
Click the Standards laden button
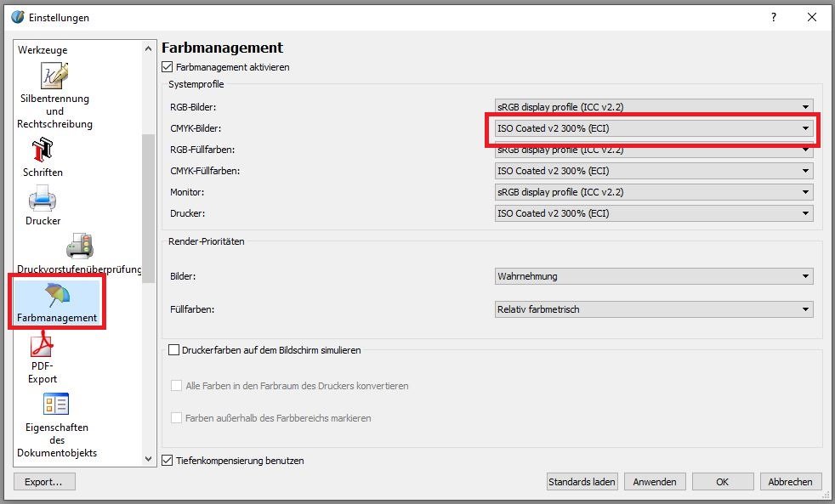point(582,482)
